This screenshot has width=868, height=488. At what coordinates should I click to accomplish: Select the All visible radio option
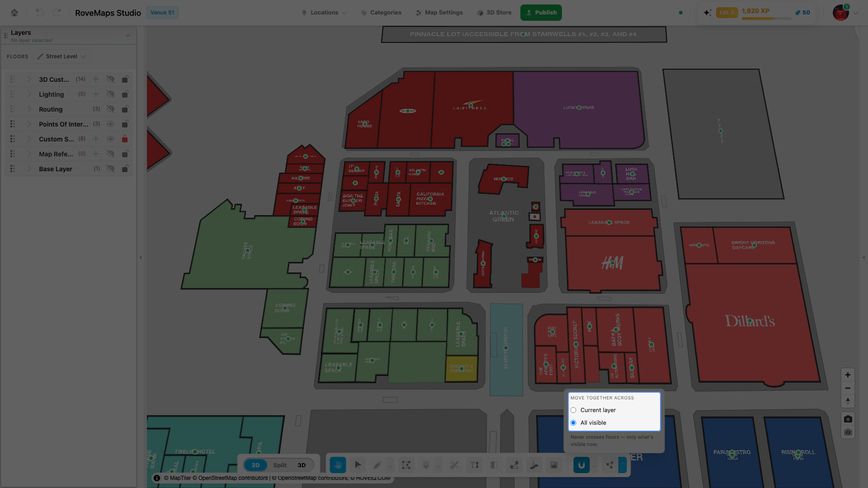573,423
